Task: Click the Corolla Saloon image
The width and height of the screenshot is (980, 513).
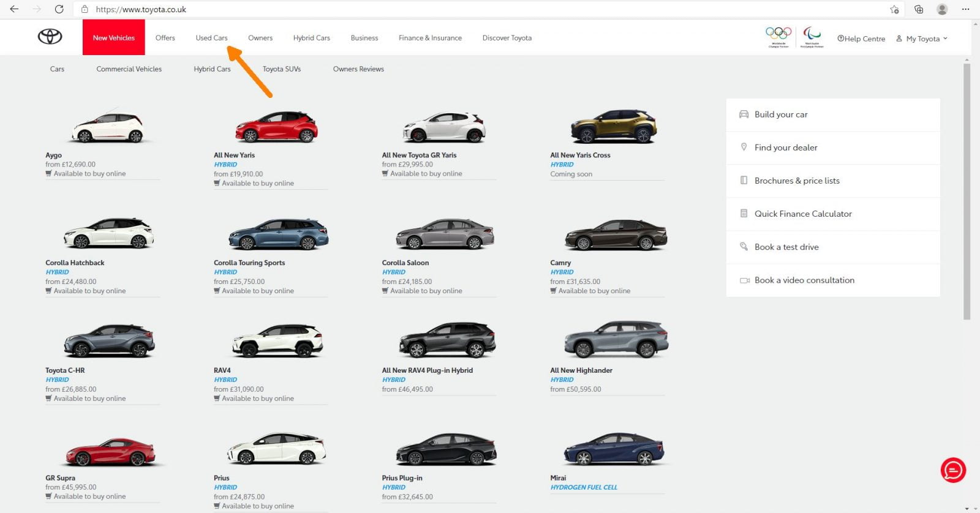Action: [x=445, y=234]
